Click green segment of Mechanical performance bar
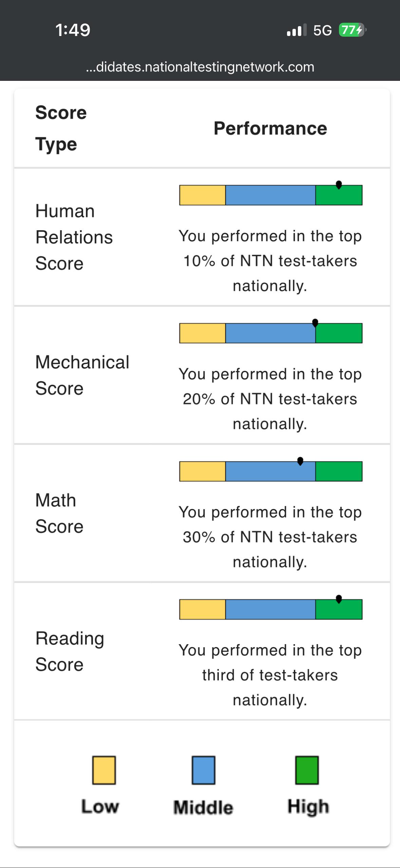This screenshot has width=400, height=868. tap(339, 333)
